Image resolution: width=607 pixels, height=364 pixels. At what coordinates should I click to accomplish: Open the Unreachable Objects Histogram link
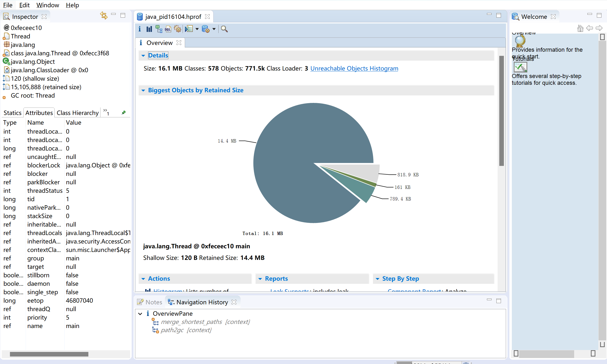pyautogui.click(x=354, y=68)
